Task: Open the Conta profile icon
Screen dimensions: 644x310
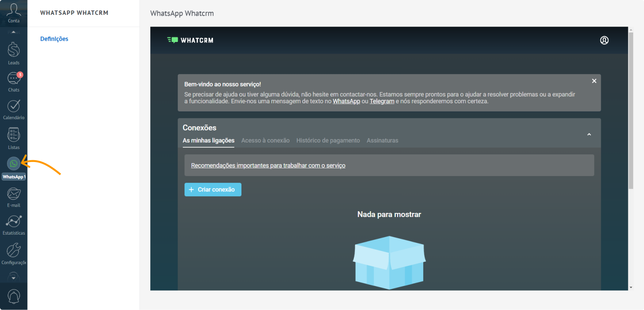Action: point(14,10)
